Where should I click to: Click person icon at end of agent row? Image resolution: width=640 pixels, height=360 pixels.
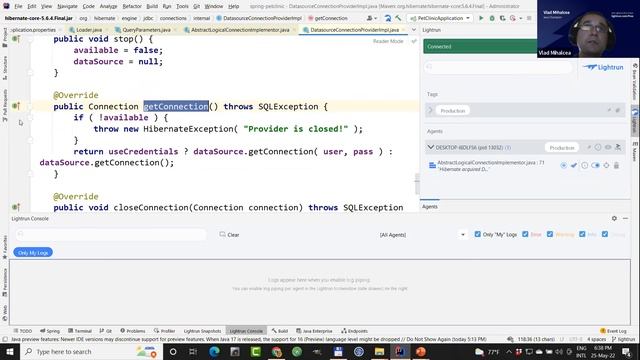pos(618,147)
